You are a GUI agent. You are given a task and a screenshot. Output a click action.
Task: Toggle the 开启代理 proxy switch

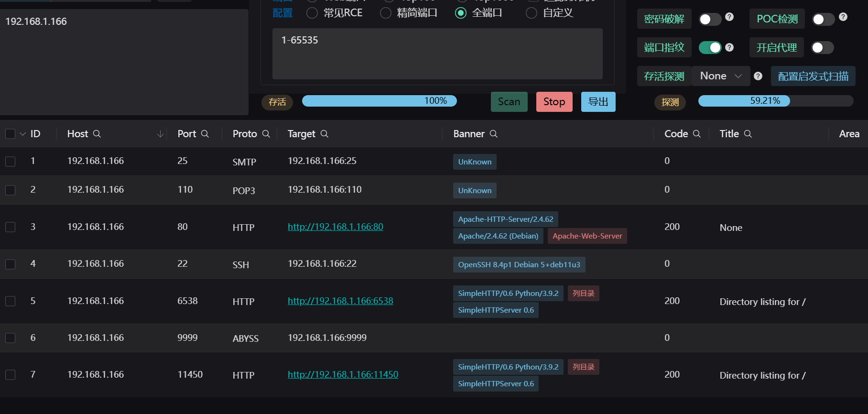click(823, 47)
